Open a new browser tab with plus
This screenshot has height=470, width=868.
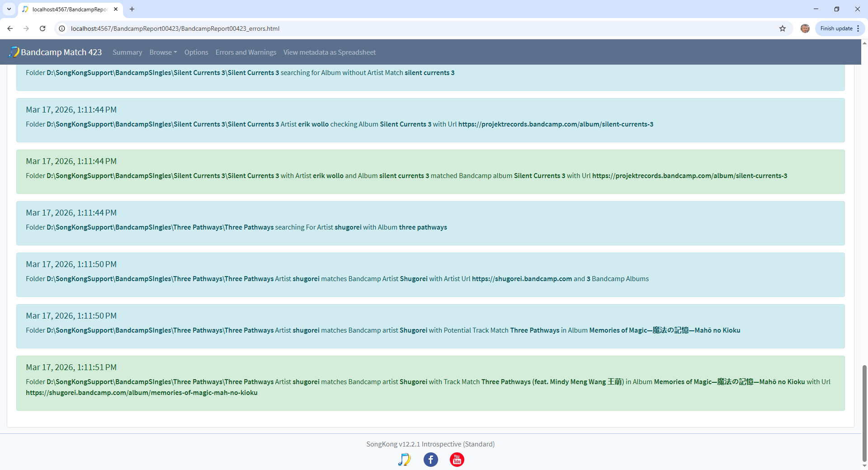point(132,9)
